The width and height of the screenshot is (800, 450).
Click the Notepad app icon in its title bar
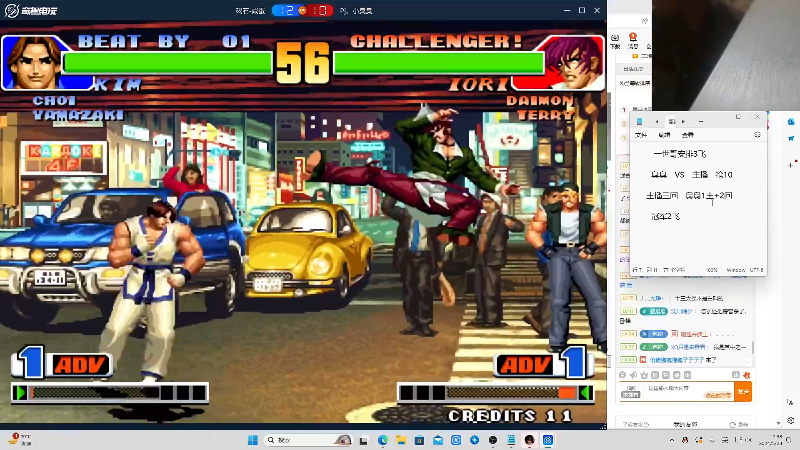pyautogui.click(x=639, y=121)
